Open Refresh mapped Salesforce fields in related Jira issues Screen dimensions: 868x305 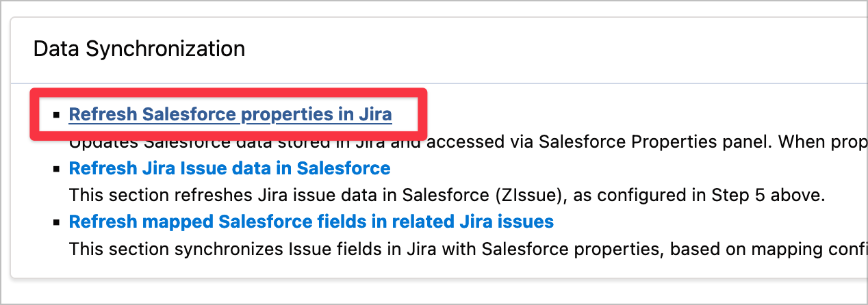click(311, 222)
